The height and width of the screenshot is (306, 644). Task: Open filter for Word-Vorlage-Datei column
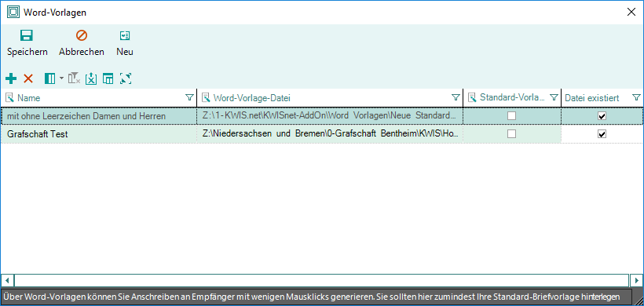pos(456,97)
